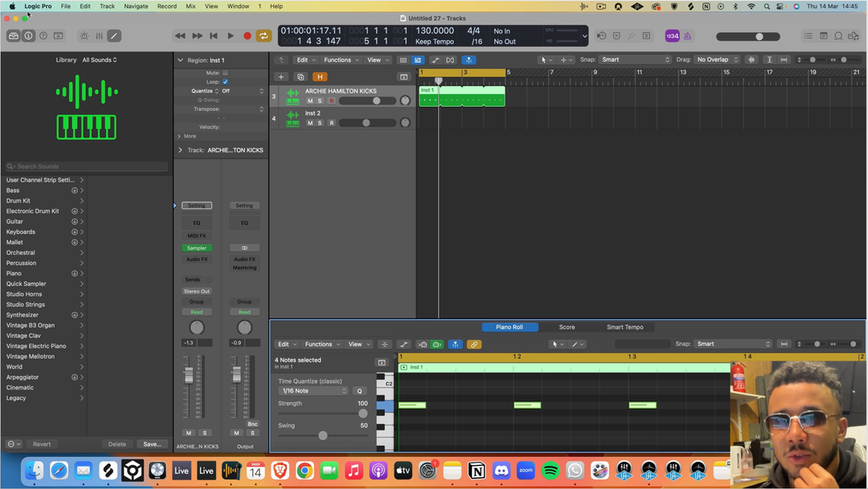868x489 pixels.
Task: Open the 1/16 Note time quantize dropdown
Action: tap(313, 391)
